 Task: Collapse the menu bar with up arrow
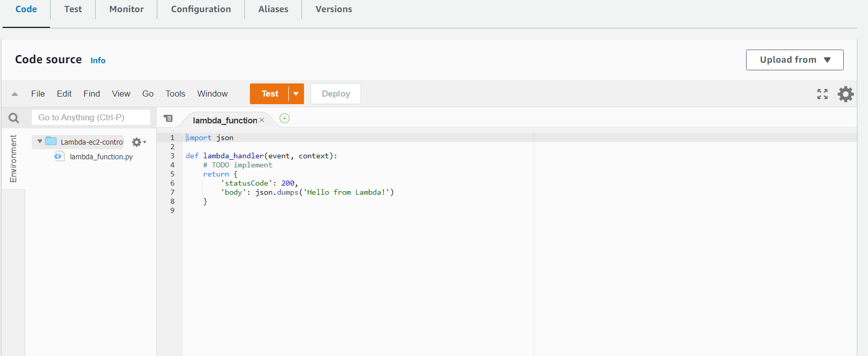[15, 94]
